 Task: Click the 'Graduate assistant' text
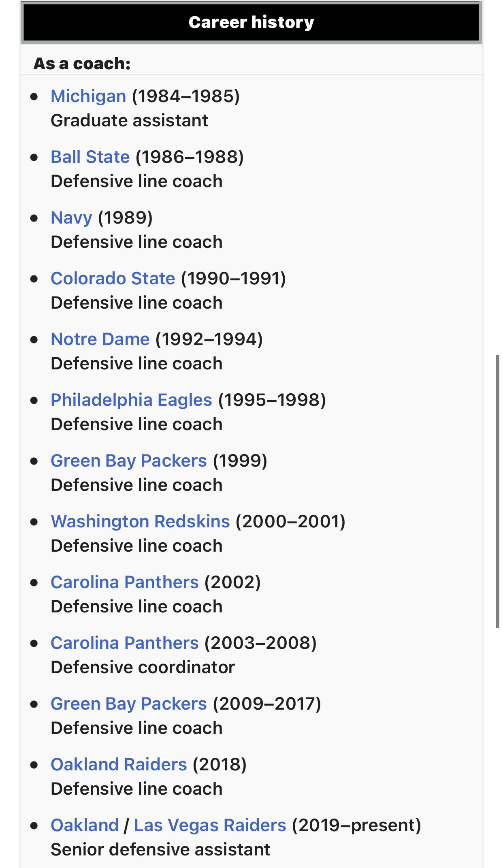click(130, 121)
